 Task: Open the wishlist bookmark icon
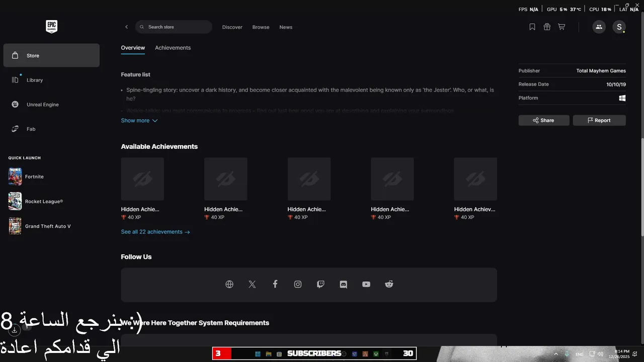coord(532,27)
